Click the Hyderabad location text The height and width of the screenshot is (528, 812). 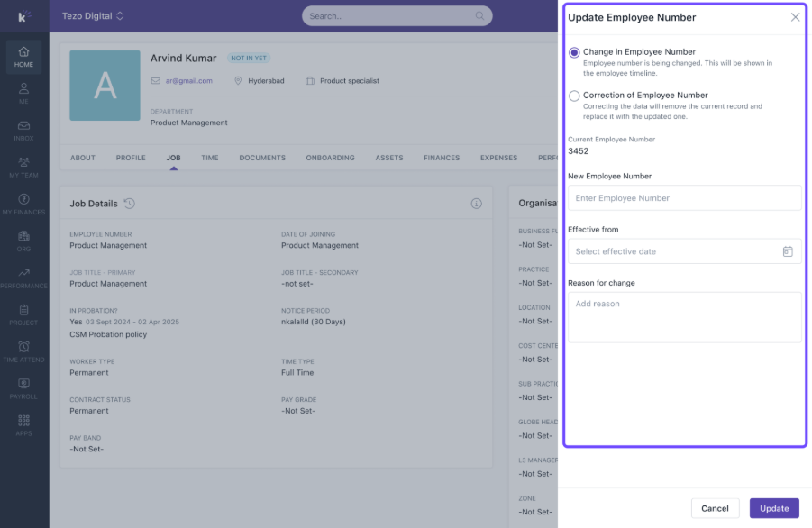point(266,81)
